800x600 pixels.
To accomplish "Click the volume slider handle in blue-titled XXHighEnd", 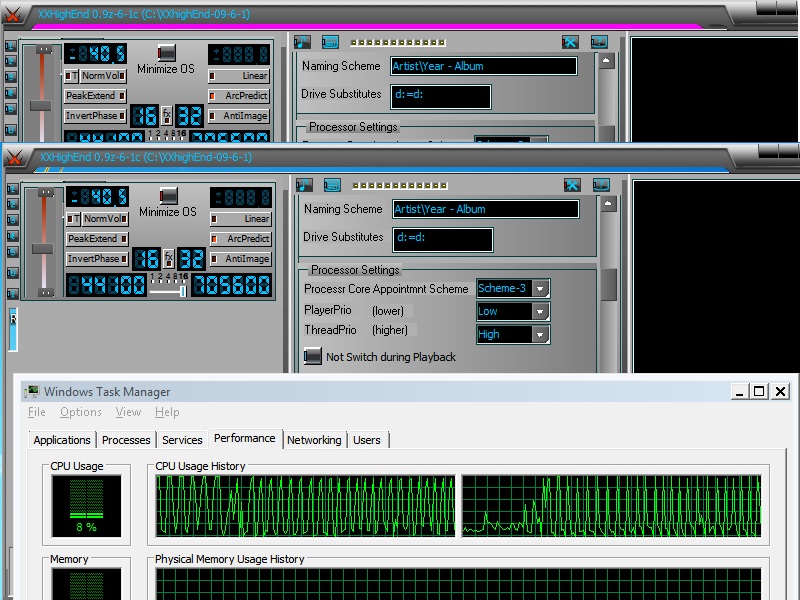I will 42,248.
